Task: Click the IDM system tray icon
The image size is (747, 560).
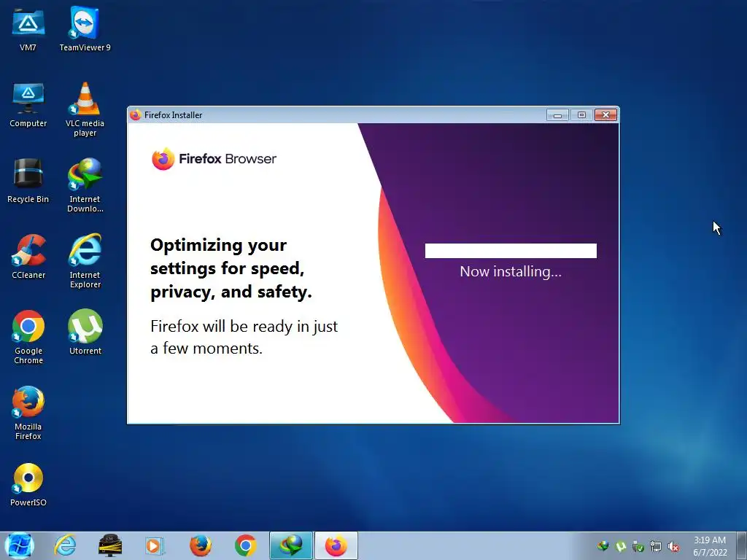Action: (603, 546)
